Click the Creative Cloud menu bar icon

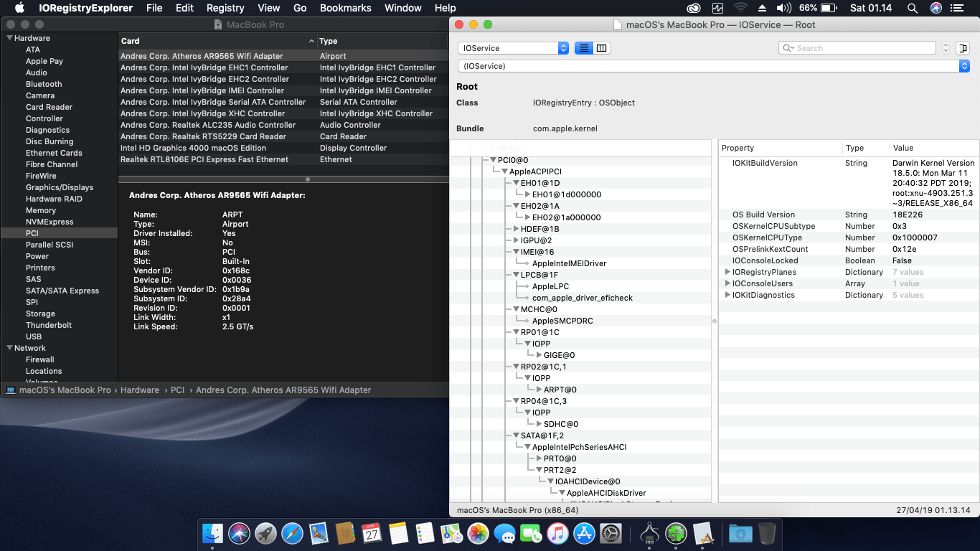693,8
